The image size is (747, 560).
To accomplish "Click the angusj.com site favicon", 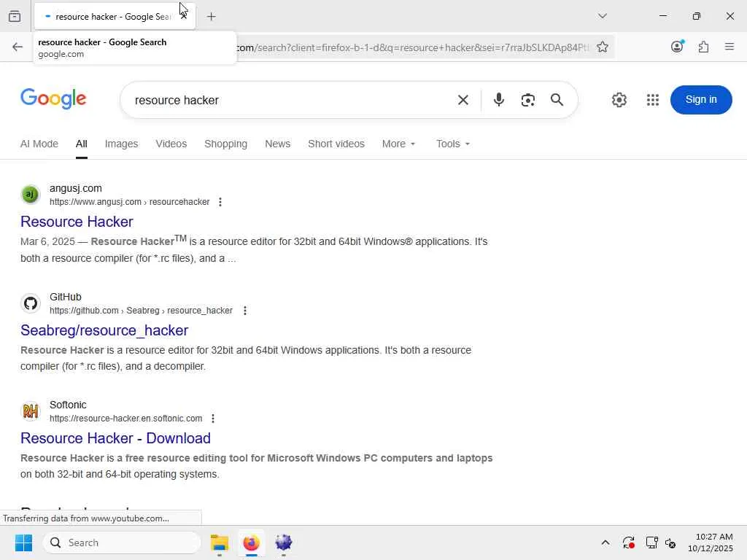I will [x=31, y=194].
